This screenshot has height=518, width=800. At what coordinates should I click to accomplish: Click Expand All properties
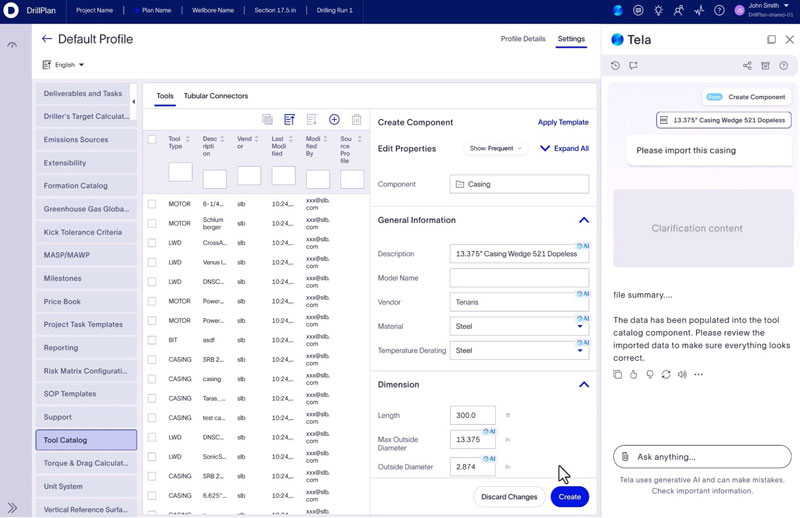[x=565, y=149]
